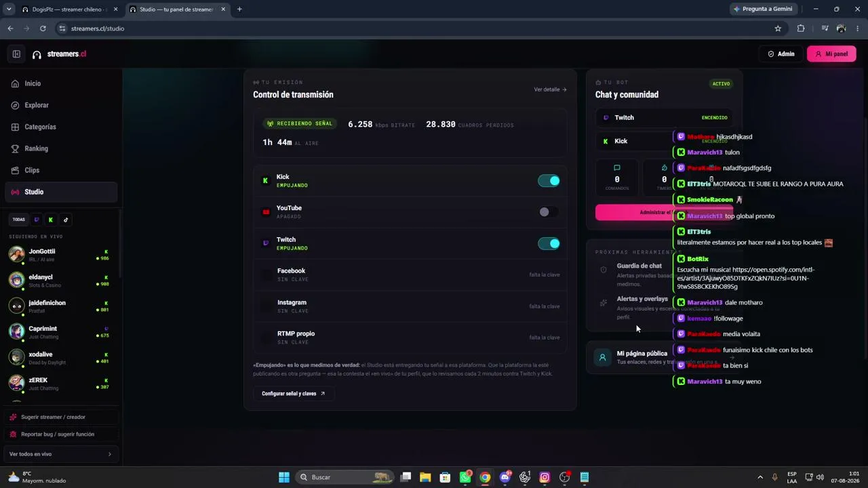This screenshot has width=868, height=488.
Task: Open the browser extensions menu
Action: [801, 28]
